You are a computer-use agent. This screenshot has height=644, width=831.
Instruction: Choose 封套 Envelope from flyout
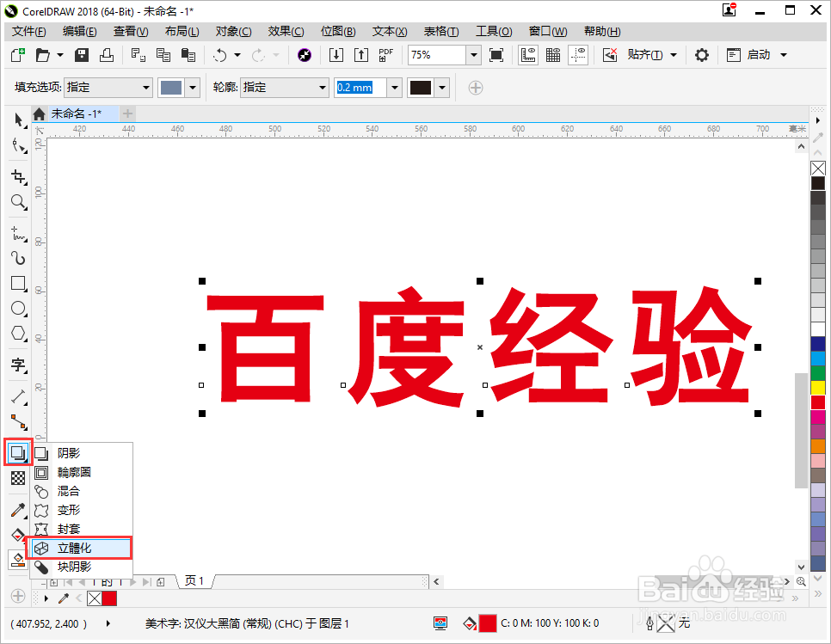click(81, 529)
